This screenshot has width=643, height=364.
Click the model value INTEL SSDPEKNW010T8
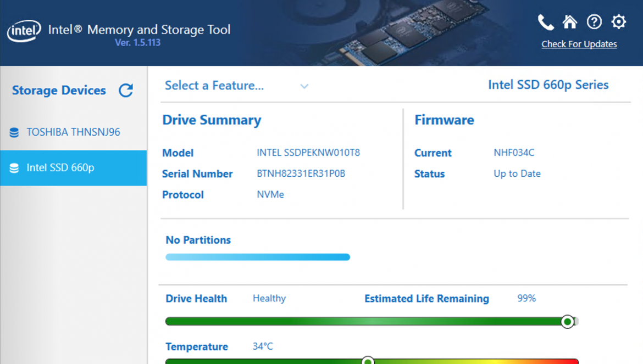pos(308,153)
